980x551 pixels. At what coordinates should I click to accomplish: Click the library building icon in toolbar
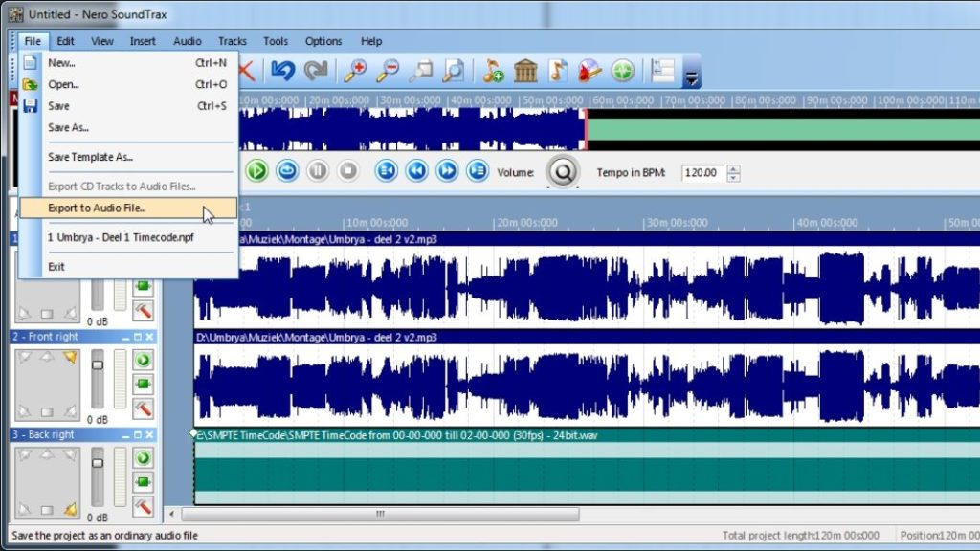[525, 71]
